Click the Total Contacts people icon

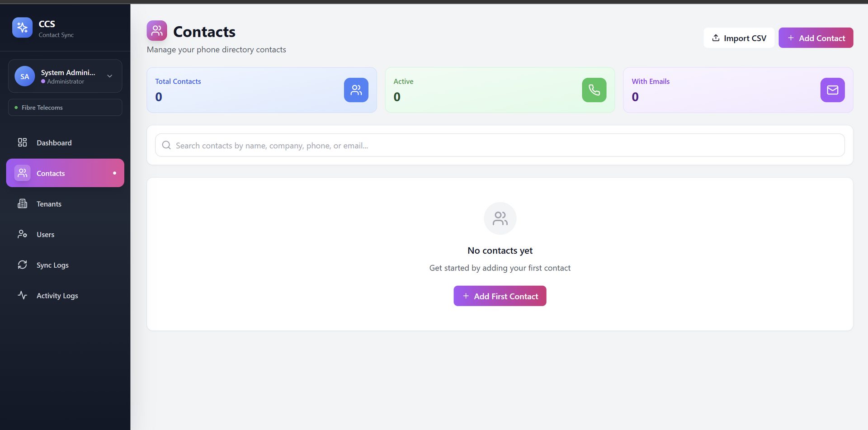coord(356,90)
